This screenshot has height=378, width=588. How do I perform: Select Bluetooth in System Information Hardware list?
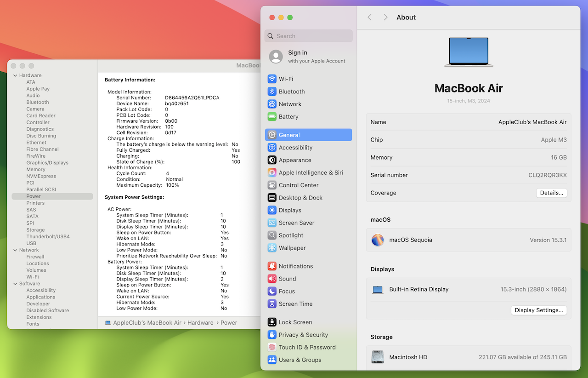[38, 102]
